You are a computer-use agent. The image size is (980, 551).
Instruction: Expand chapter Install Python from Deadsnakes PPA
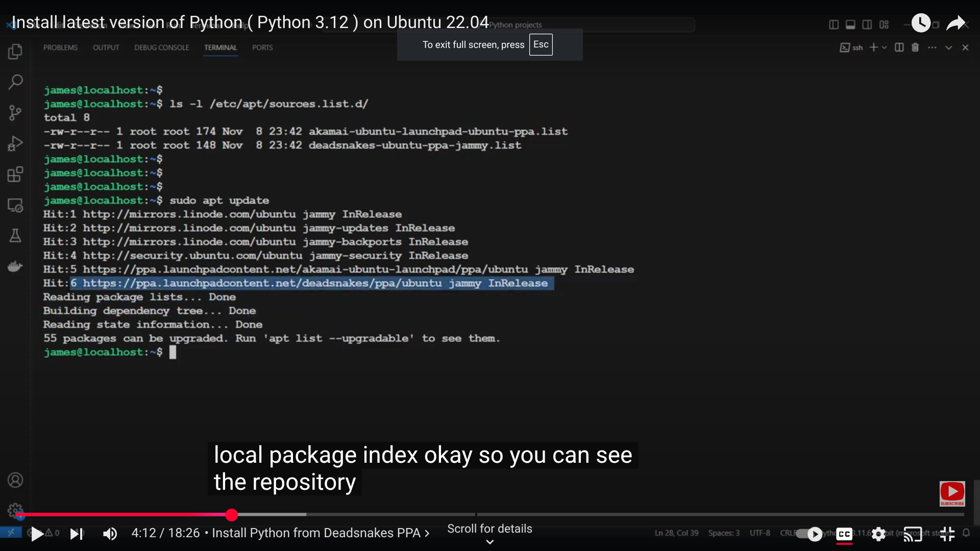(321, 533)
